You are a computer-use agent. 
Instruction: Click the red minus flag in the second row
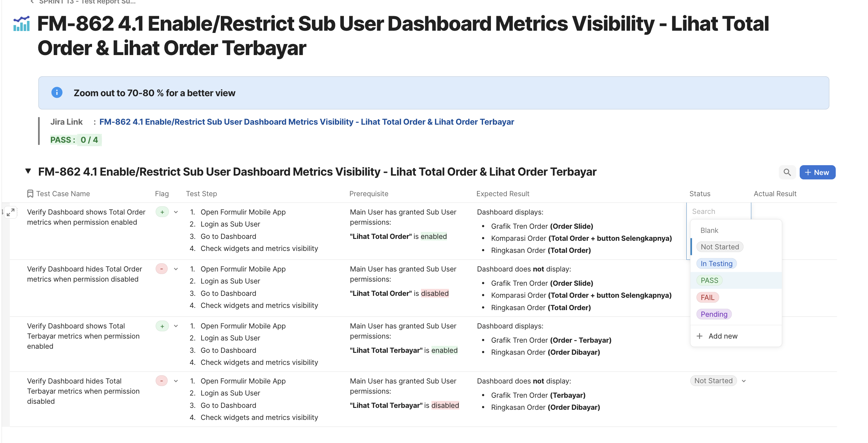pos(162,269)
